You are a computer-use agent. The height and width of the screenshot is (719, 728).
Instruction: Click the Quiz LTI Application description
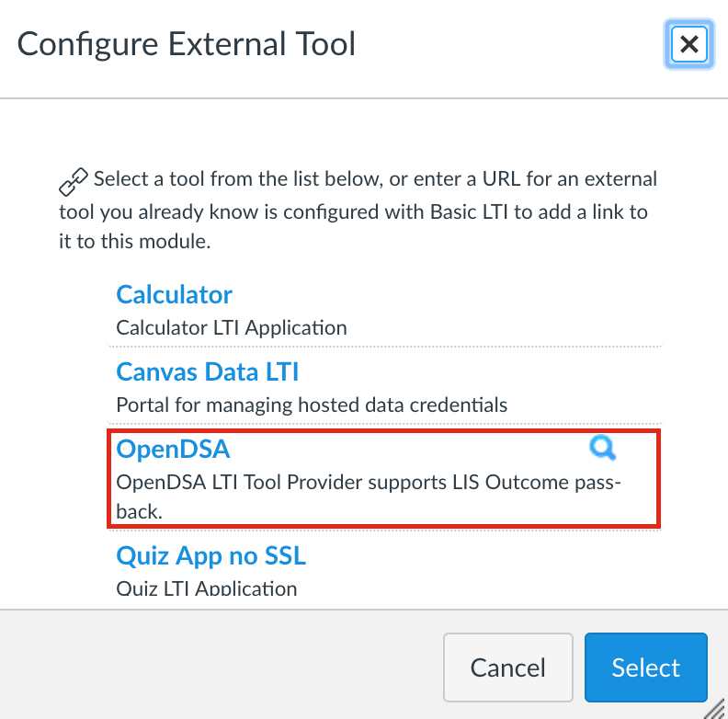pos(207,588)
